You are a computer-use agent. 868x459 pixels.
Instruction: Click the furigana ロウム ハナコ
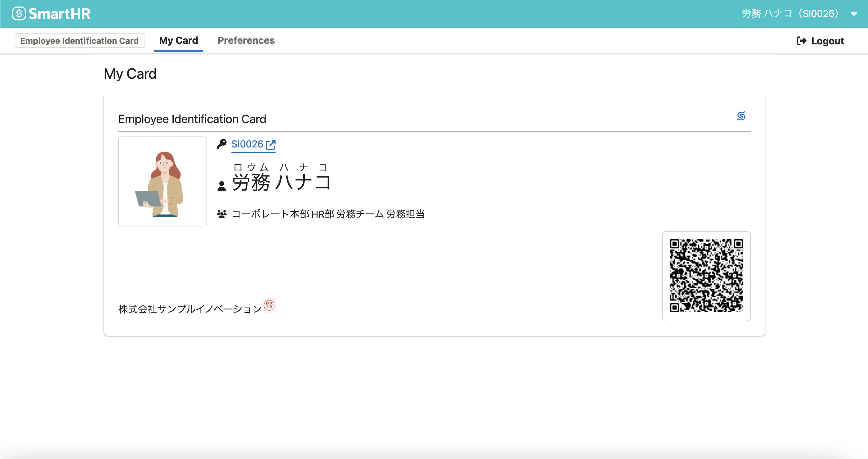pyautogui.click(x=280, y=167)
